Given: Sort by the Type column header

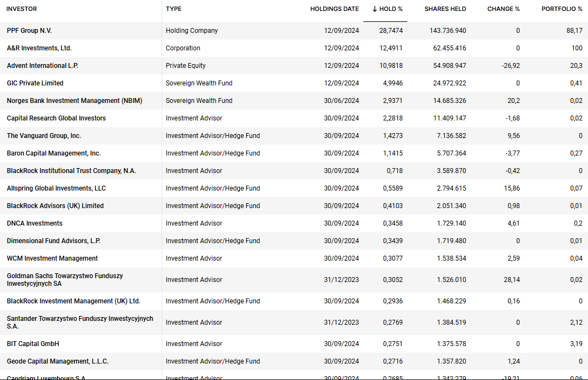Looking at the screenshot, I should (x=174, y=9).
